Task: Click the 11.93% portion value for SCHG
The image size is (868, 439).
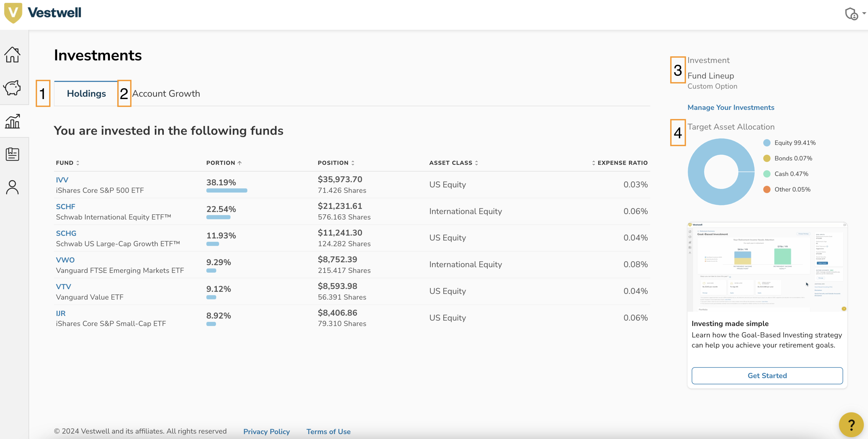Action: pyautogui.click(x=221, y=235)
